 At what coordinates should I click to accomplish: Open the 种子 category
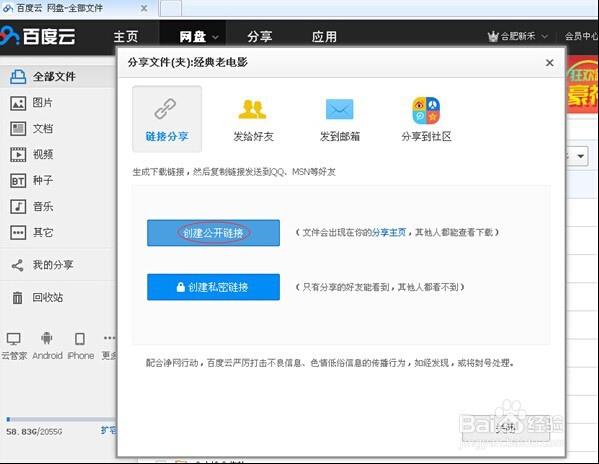coord(42,180)
